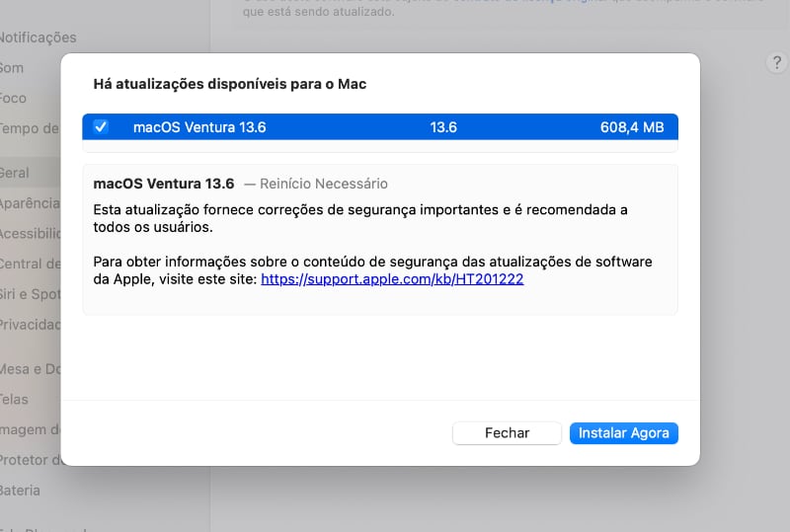This screenshot has width=790, height=532.
Task: Open Protetor de Tela settings
Action: [x=30, y=460]
